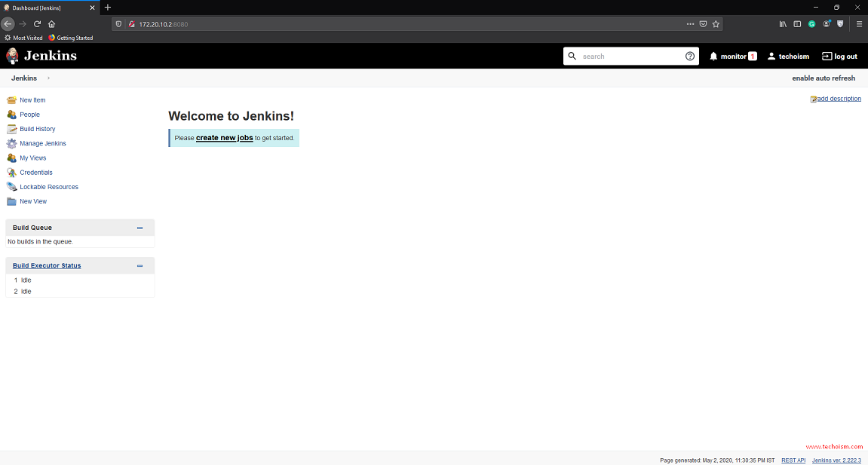Click the Build Queue heading text
The height and width of the screenshot is (465, 868).
(32, 228)
